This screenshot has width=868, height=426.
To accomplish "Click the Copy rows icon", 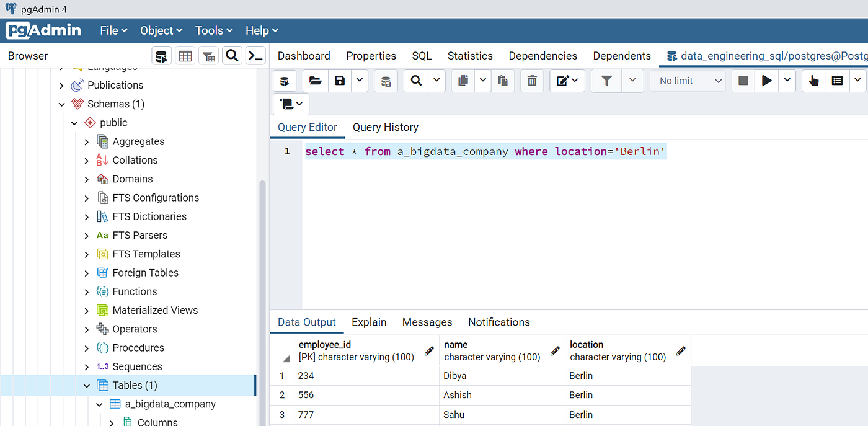I will (x=463, y=81).
